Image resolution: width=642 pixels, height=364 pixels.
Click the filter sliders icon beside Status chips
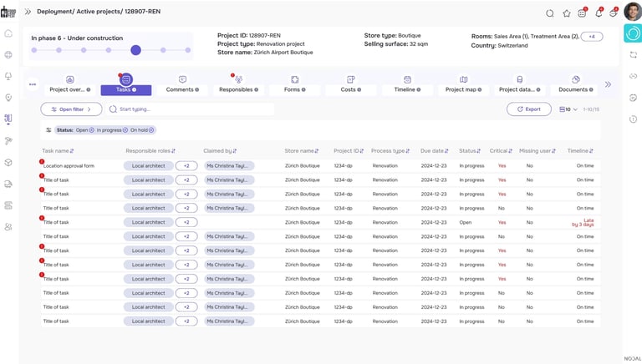click(48, 130)
